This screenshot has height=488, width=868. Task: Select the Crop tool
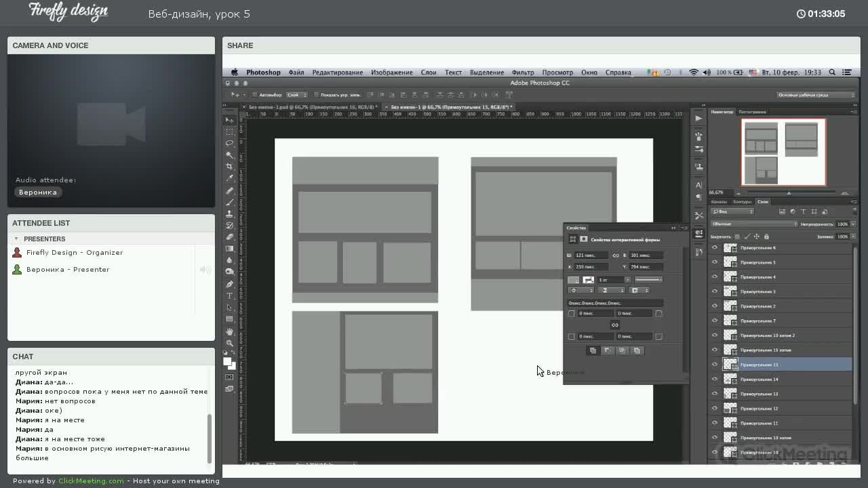coord(230,167)
